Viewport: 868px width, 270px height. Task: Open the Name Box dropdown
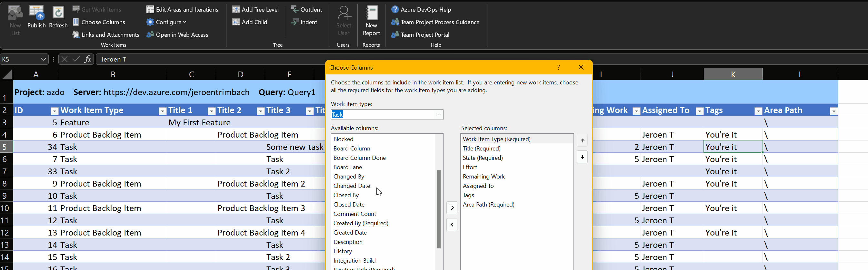click(44, 59)
